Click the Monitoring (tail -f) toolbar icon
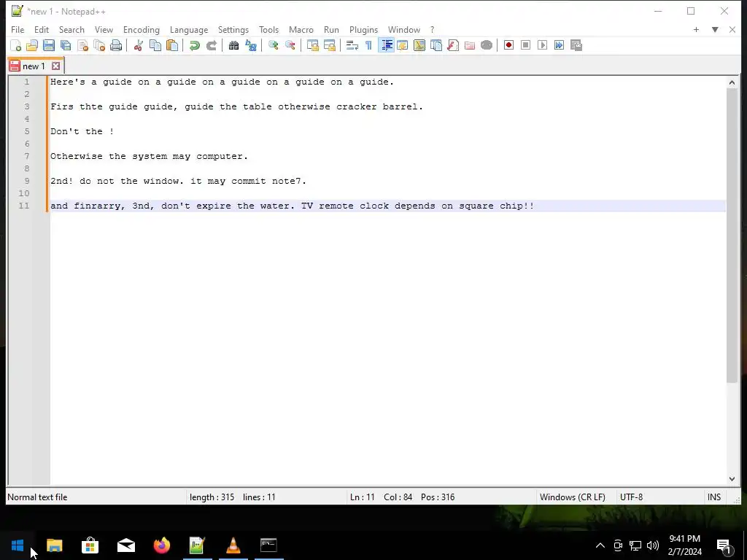The image size is (747, 560). click(x=487, y=45)
